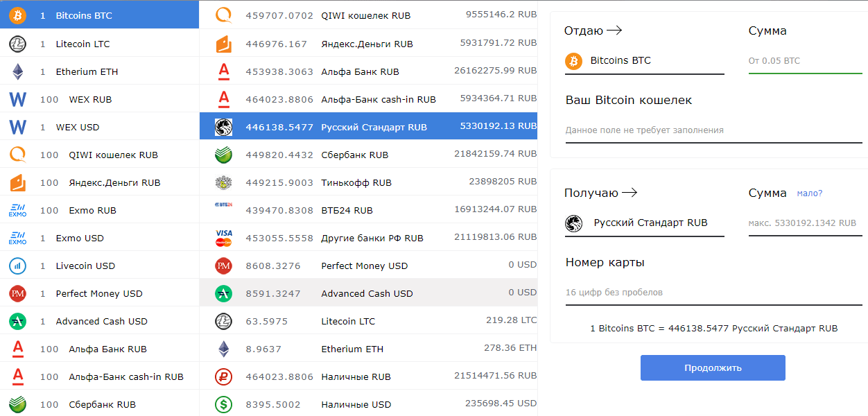The width and height of the screenshot is (868, 416).
Task: Select ВТБ24 RUB receive option
Action: 368,210
